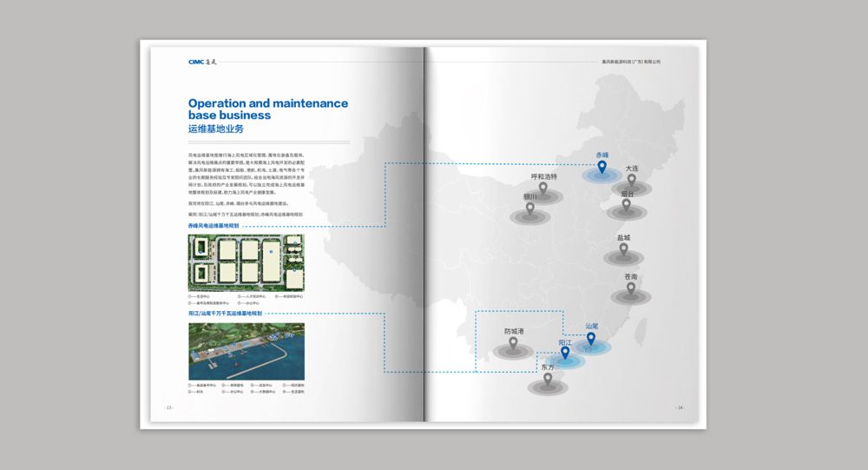
Task: Click the 赤峰风电运维基地规划 blue caption
Action: [x=214, y=226]
